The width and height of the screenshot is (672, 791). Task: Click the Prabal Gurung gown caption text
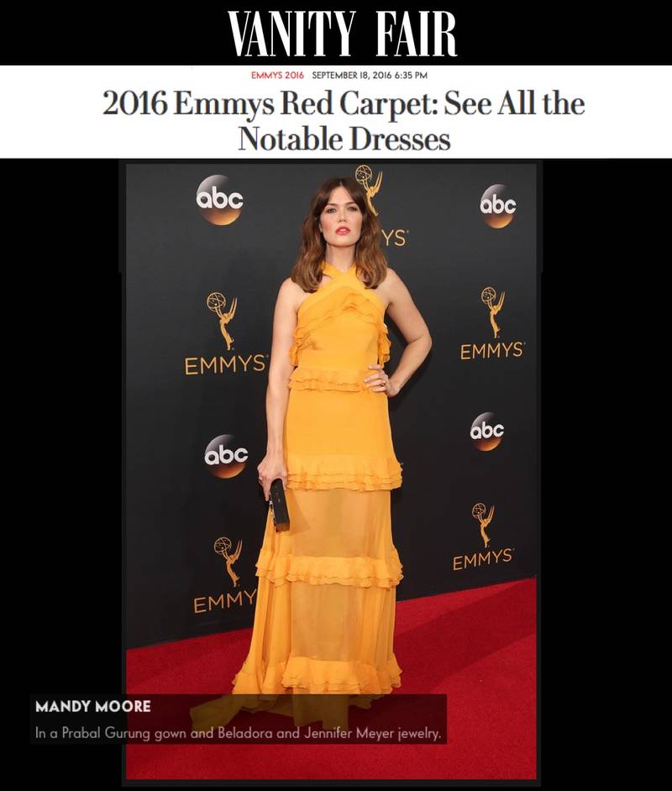coord(238,732)
